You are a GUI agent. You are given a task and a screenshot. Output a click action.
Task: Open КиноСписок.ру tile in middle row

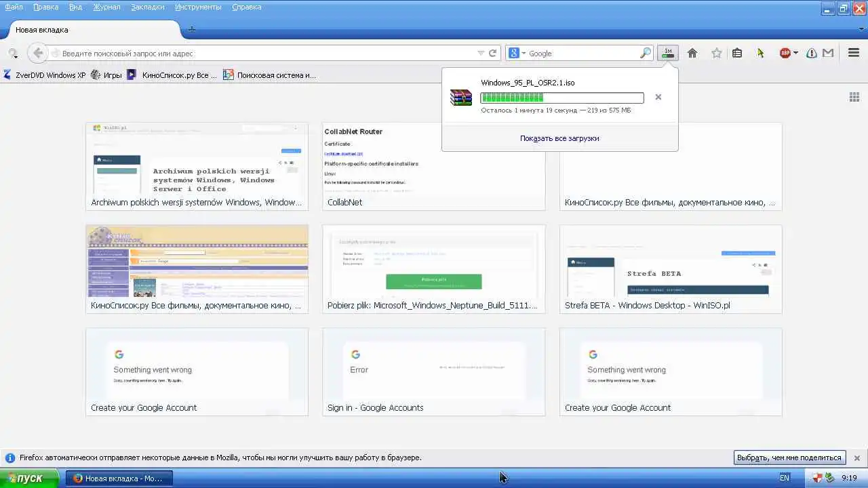pos(197,269)
